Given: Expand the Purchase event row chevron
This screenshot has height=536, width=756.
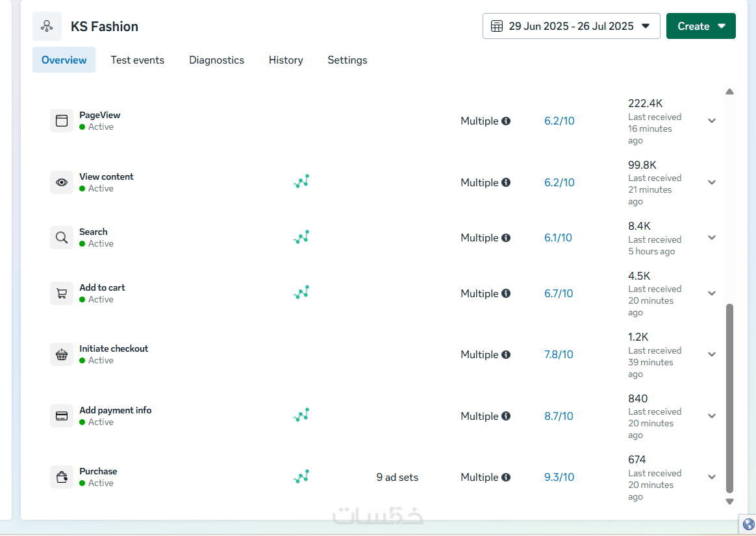Looking at the screenshot, I should (x=712, y=477).
